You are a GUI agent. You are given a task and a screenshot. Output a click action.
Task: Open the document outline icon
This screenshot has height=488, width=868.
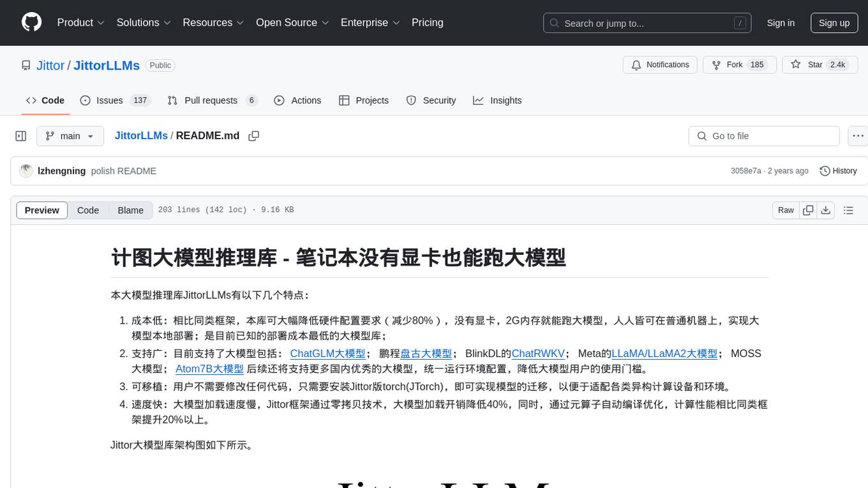pyautogui.click(x=848, y=210)
